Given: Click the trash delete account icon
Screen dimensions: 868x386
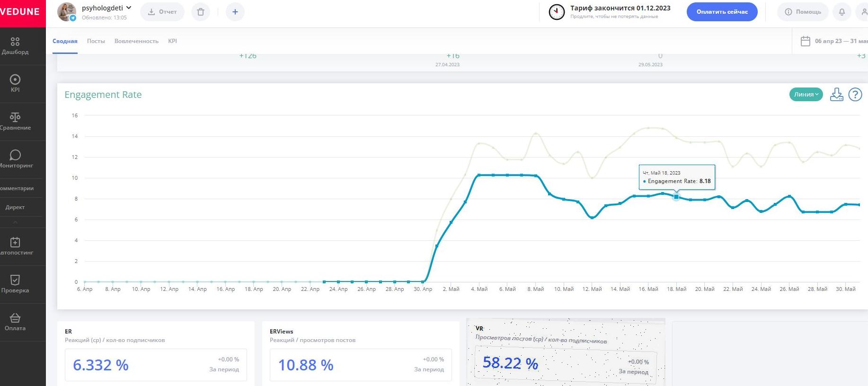Looking at the screenshot, I should [201, 12].
